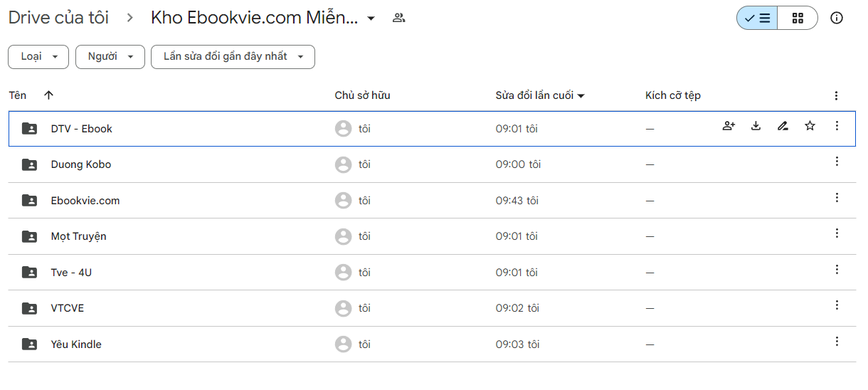
Task: Open the Người filter dropdown
Action: [110, 57]
